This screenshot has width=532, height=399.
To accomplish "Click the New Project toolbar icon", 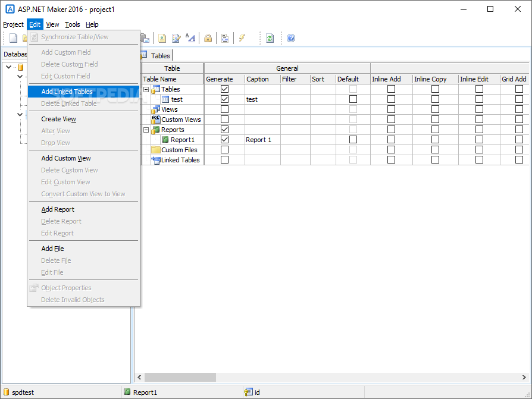I will point(13,38).
